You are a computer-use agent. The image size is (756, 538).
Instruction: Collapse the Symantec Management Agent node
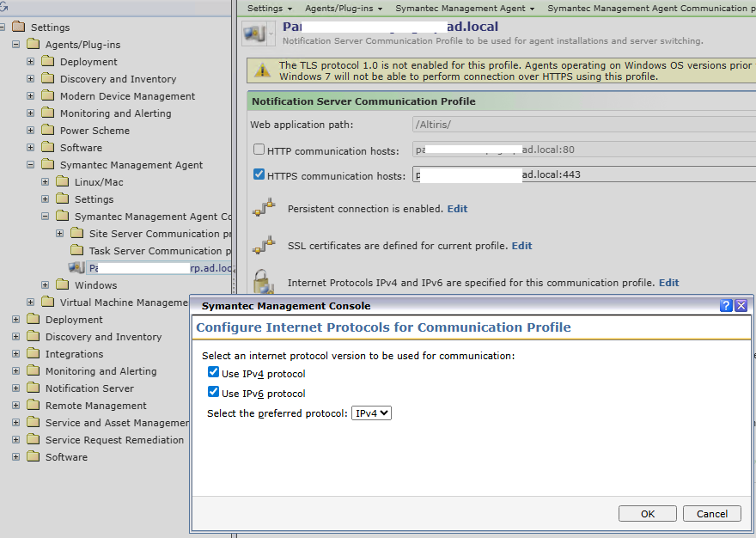[31, 165]
